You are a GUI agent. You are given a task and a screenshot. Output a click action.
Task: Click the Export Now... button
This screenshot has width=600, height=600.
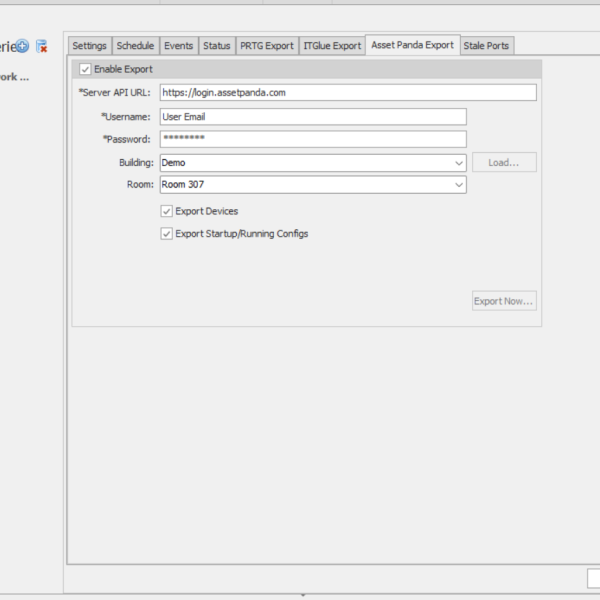504,301
